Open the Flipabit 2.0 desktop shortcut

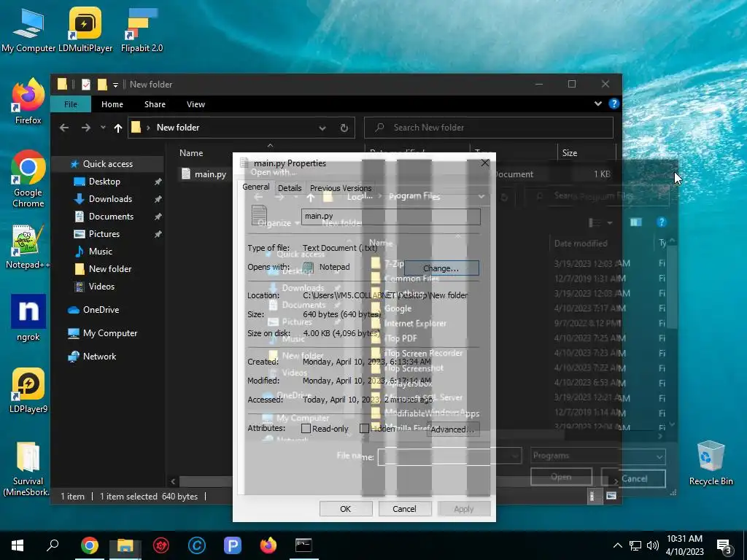(x=142, y=29)
